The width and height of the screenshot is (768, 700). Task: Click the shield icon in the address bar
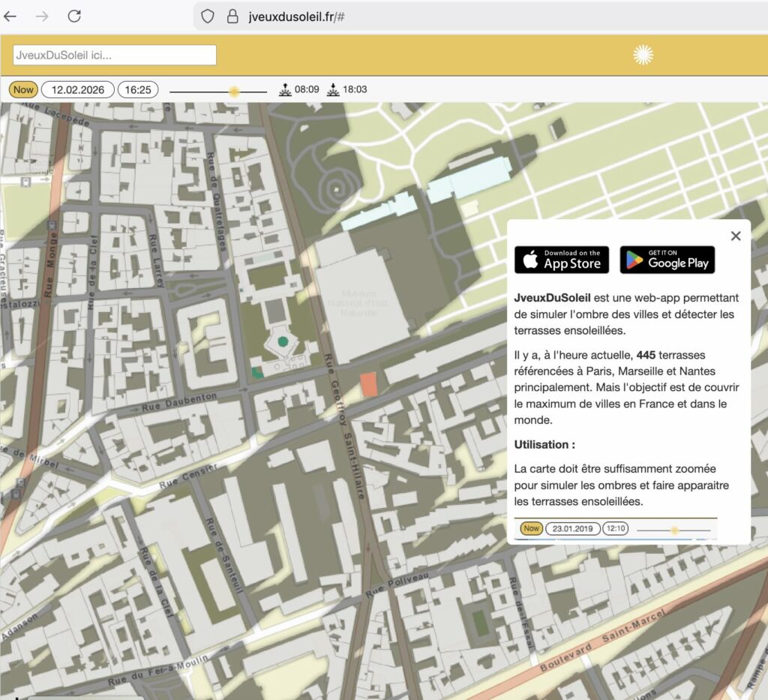[208, 16]
